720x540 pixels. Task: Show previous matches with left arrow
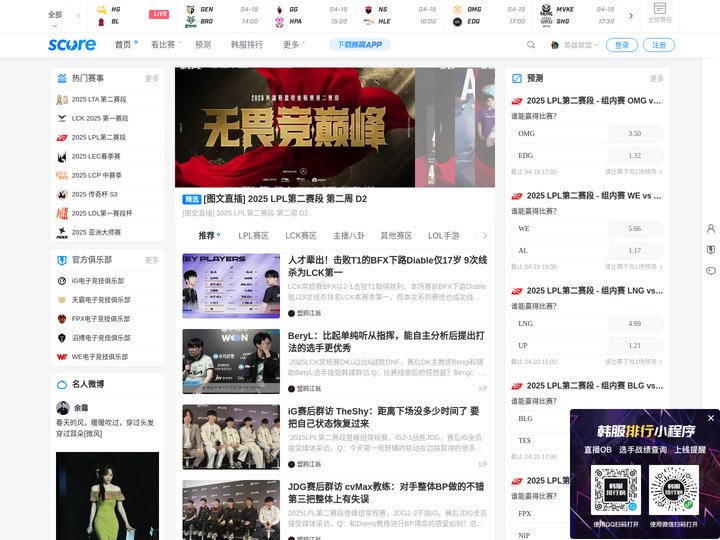(79, 16)
